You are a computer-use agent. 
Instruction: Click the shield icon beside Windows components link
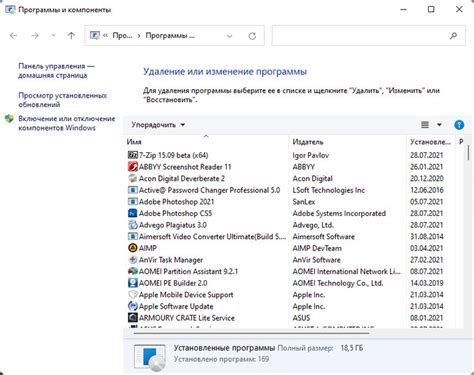coord(9,119)
